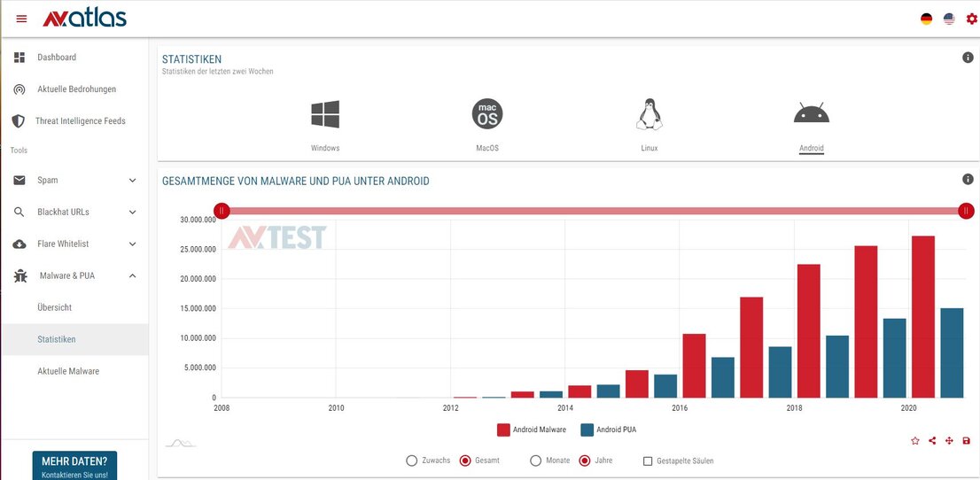Show info for the Statistiken panel
Viewport: 980px width, 480px height.
[x=968, y=58]
